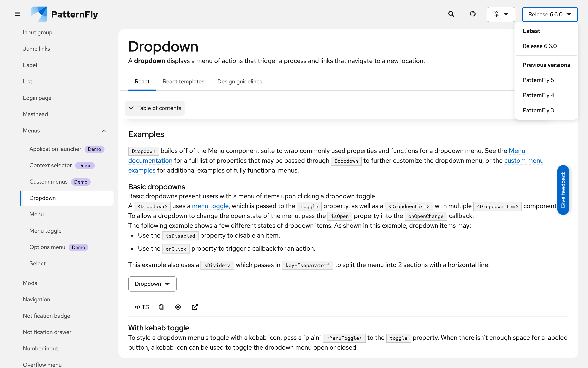Screen dimensions: 588x368
Task: Open the Design guidelines tab
Action: coord(239,82)
